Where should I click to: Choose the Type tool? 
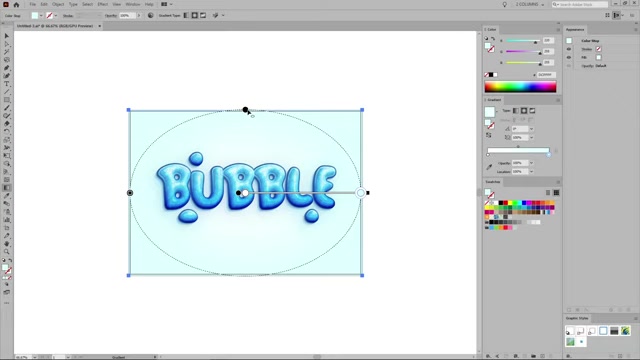(x=7, y=84)
